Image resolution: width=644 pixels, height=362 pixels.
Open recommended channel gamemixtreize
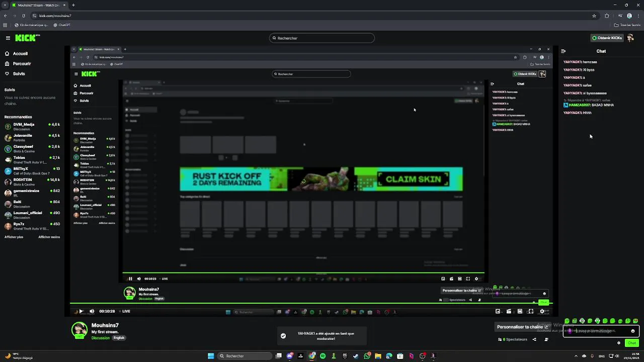coord(32,193)
